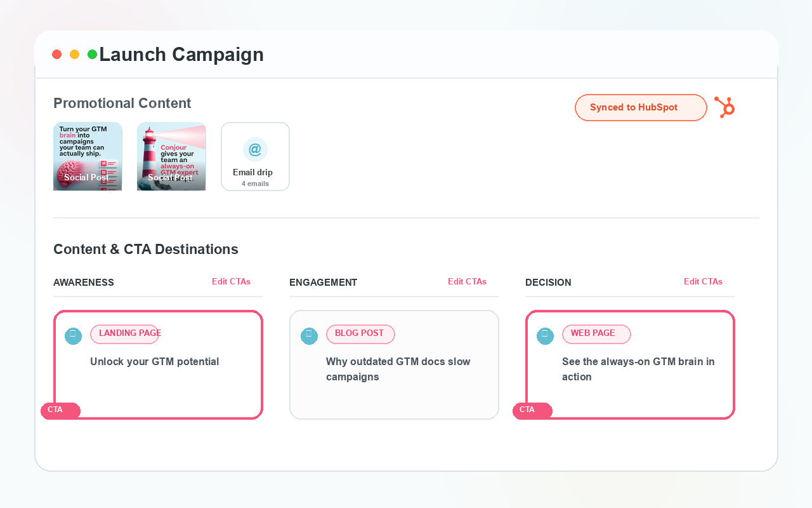Click the round icon on the Landing Page card
Screen dimensions: 812x508
coord(73,336)
